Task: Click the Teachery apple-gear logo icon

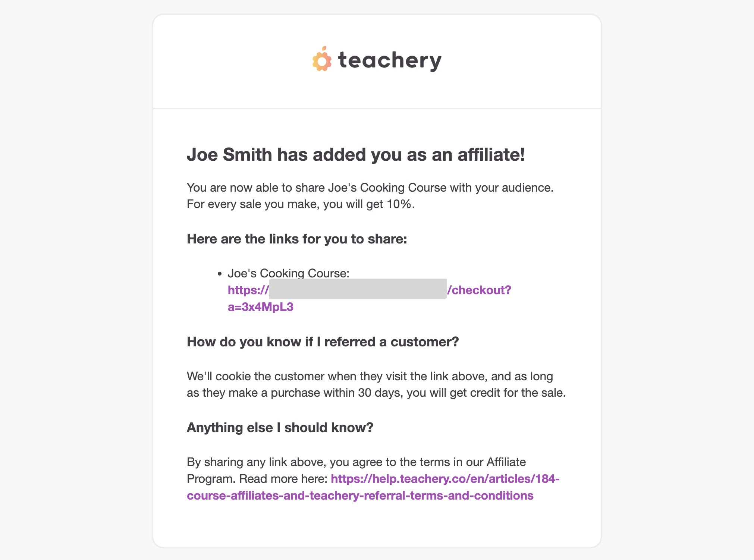Action: coord(322,59)
